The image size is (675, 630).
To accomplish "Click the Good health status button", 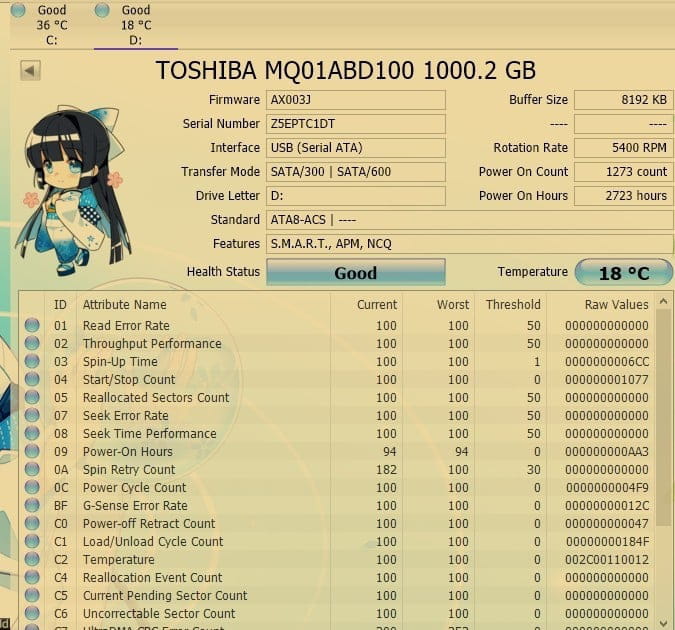I will point(356,272).
